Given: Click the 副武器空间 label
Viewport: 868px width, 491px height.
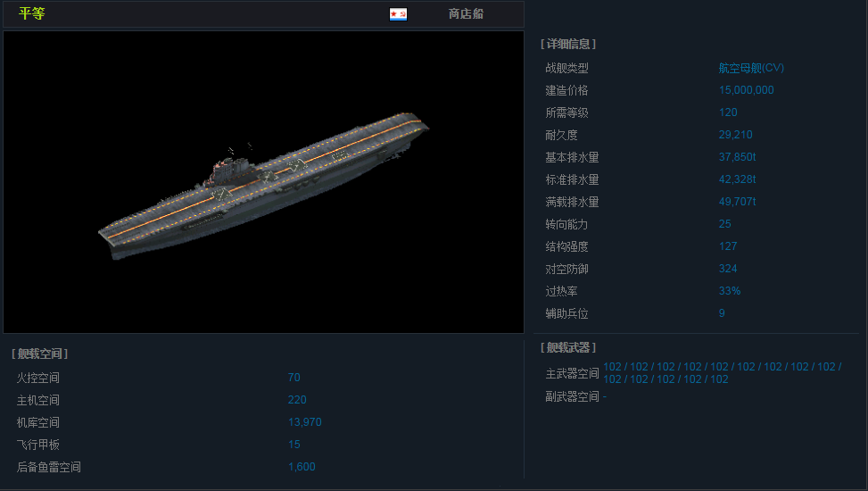Looking at the screenshot, I should click(x=572, y=396).
